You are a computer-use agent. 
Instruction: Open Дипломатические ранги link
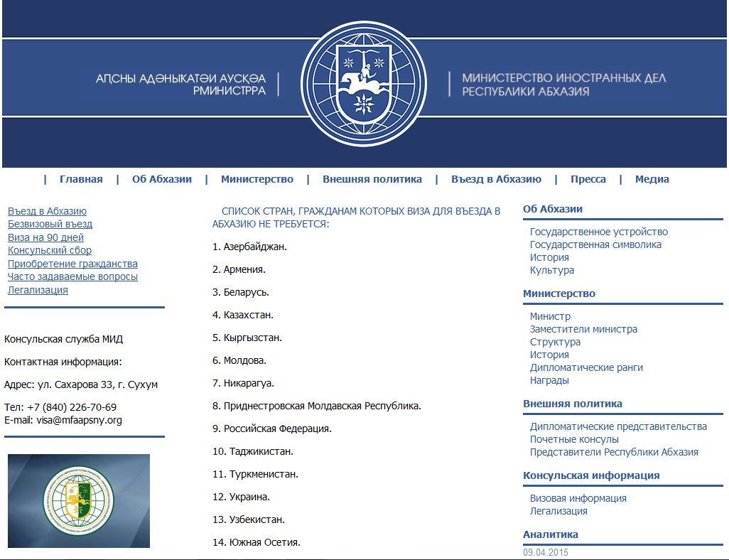tap(586, 367)
